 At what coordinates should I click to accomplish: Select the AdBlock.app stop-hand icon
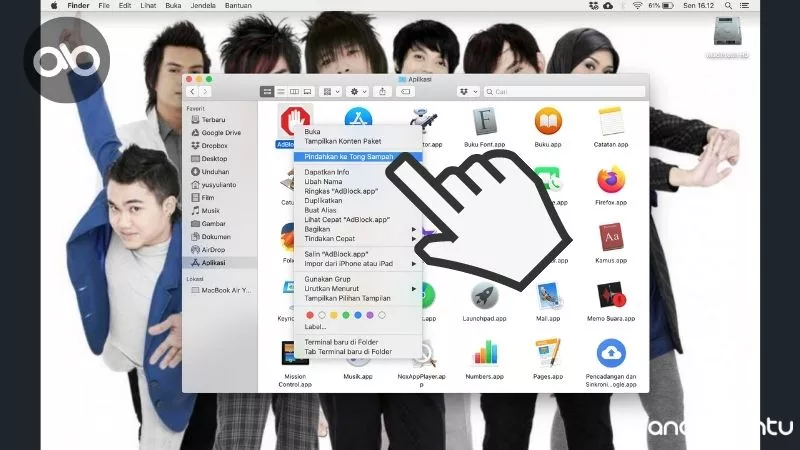point(295,121)
